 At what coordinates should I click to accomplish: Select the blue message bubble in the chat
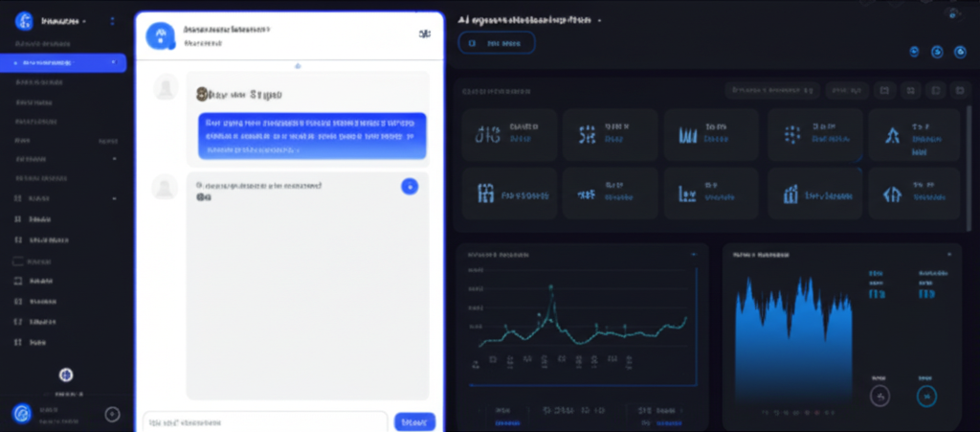point(313,135)
